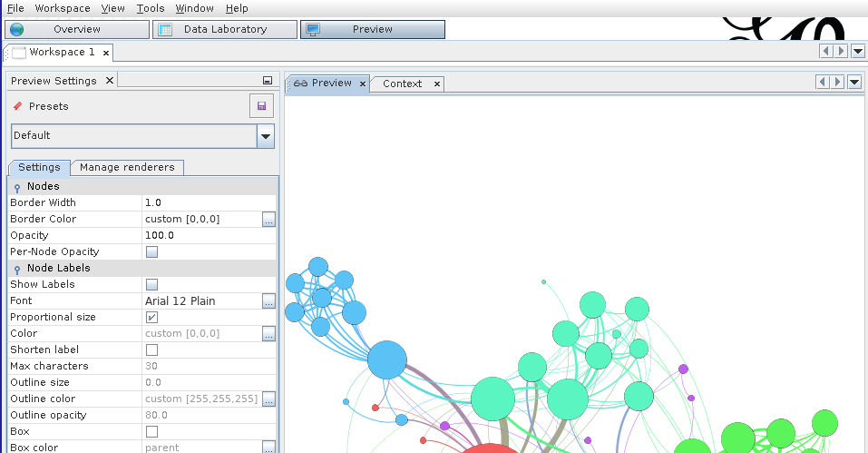This screenshot has width=868, height=453.
Task: Select the Preview perspective button
Action: point(373,29)
